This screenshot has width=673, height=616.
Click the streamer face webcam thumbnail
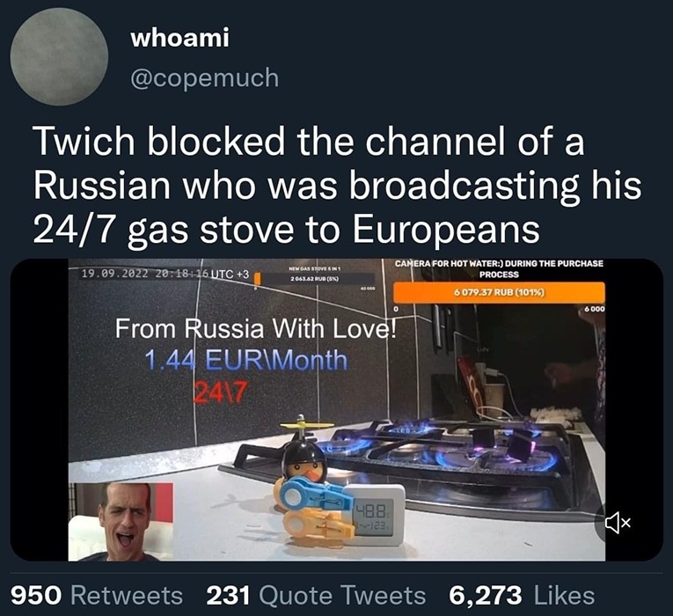[121, 522]
